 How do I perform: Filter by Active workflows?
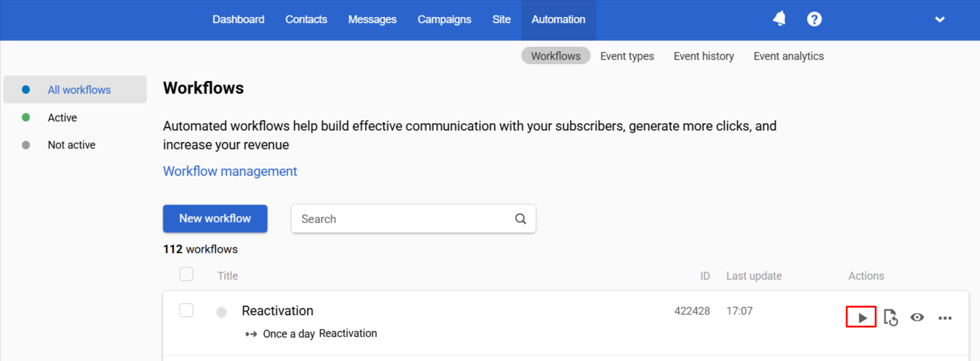[x=62, y=118]
